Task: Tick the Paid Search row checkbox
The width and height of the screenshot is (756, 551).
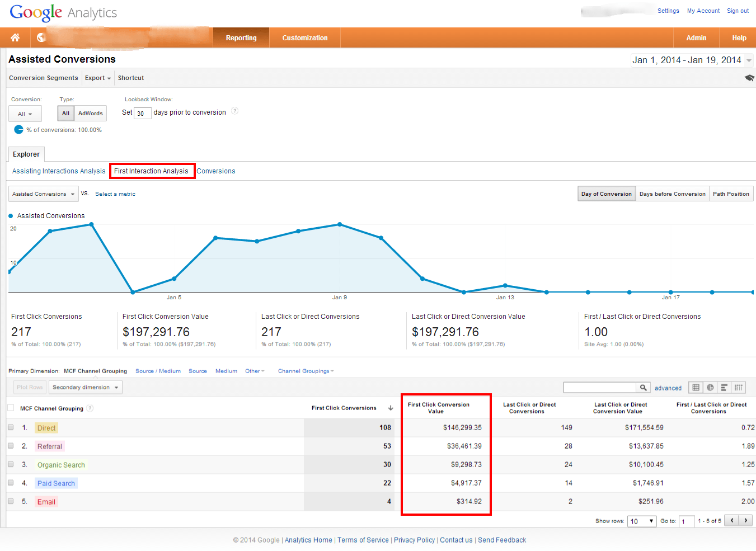Action: coord(11,483)
